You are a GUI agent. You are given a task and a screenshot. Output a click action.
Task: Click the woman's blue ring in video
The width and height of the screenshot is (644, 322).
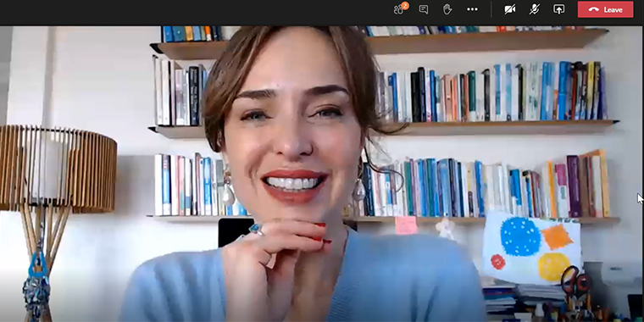255,229
